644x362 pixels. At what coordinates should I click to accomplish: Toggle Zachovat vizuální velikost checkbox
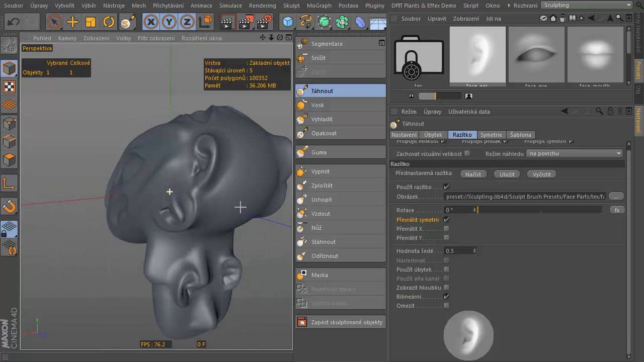click(x=467, y=153)
